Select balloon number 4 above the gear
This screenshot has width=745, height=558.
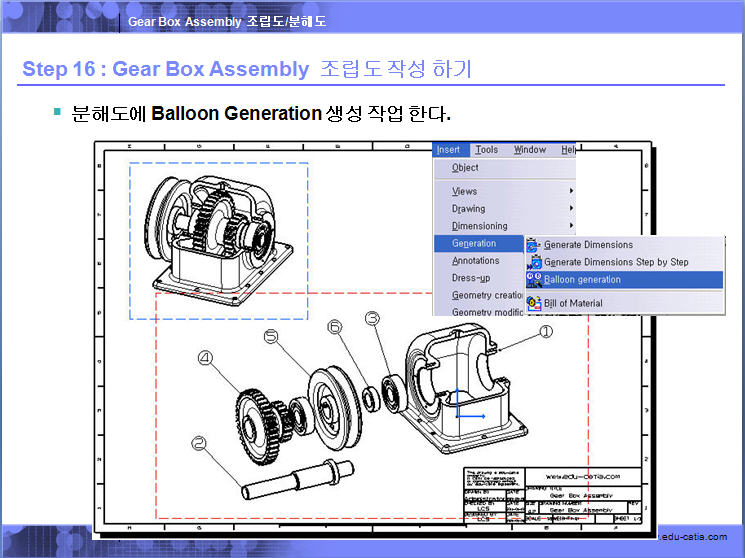205,357
